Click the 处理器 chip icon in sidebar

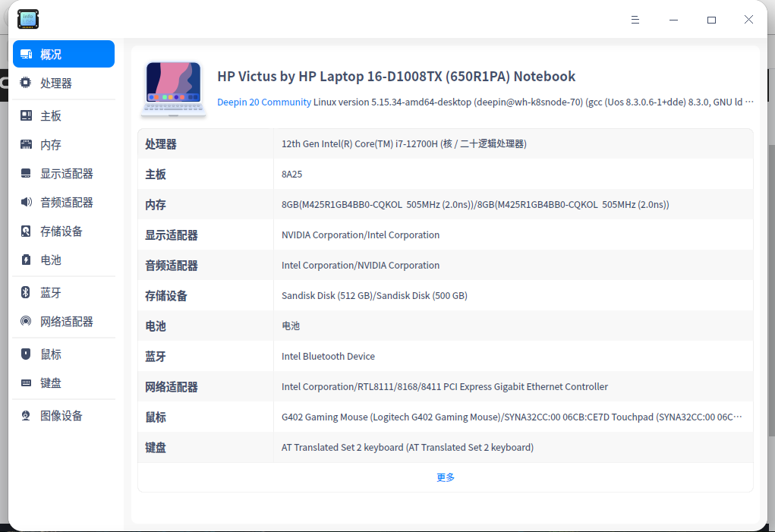pos(26,83)
